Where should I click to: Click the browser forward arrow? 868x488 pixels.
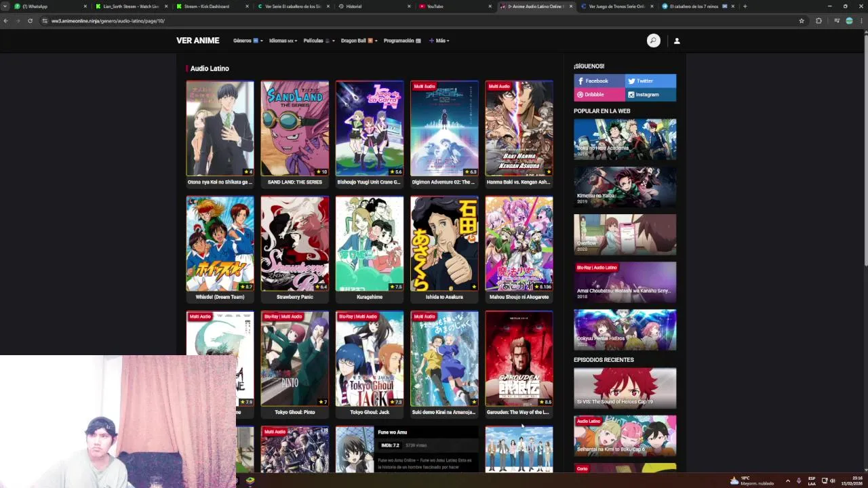pyautogui.click(x=18, y=21)
